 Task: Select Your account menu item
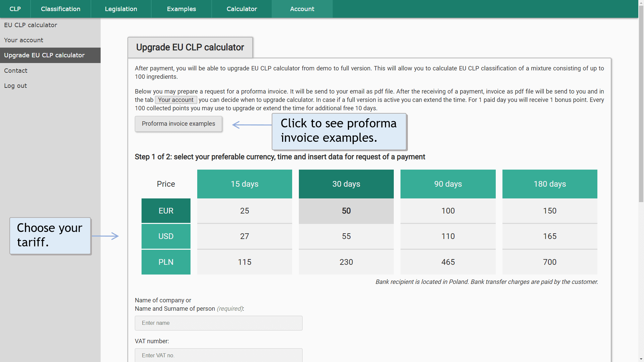(23, 40)
